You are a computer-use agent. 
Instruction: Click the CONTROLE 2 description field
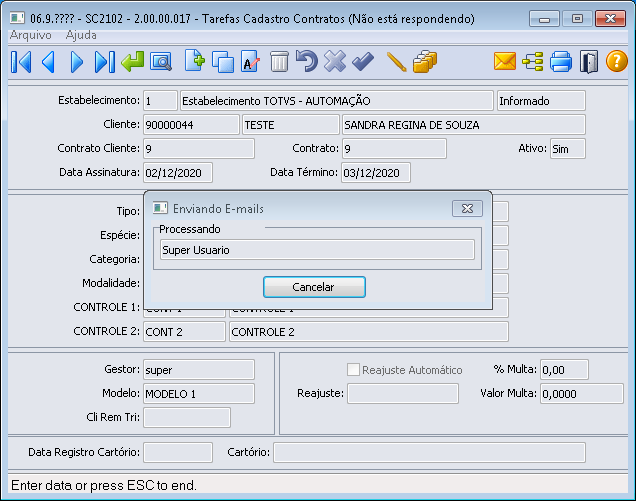pos(369,332)
